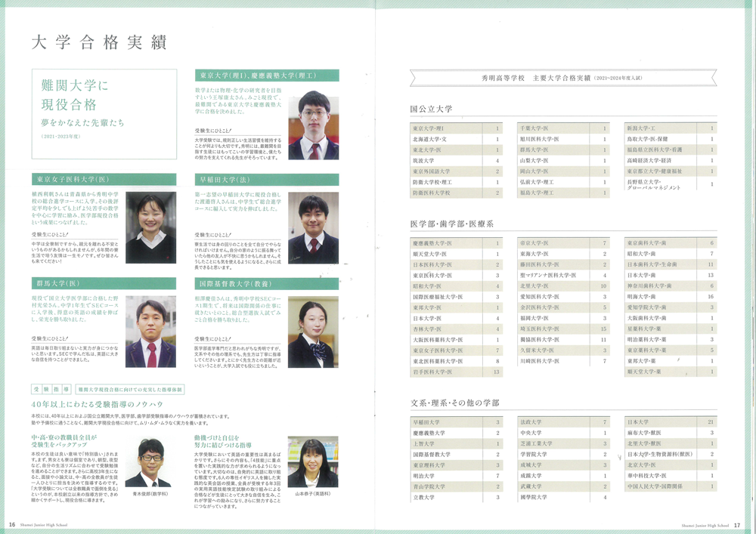Click the student photo under 国際基督教大学(教養) header
The image size is (756, 534).
(x=314, y=332)
